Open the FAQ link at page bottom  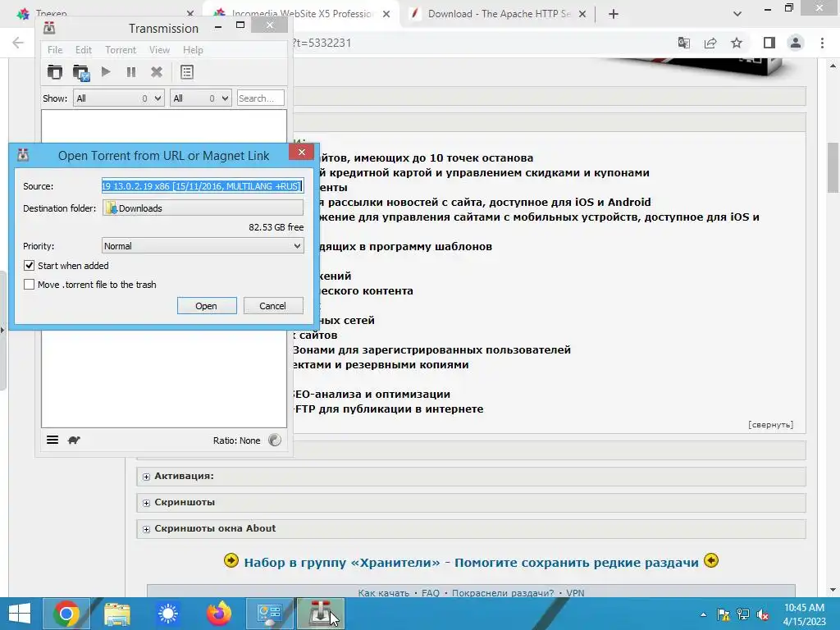pos(430,593)
